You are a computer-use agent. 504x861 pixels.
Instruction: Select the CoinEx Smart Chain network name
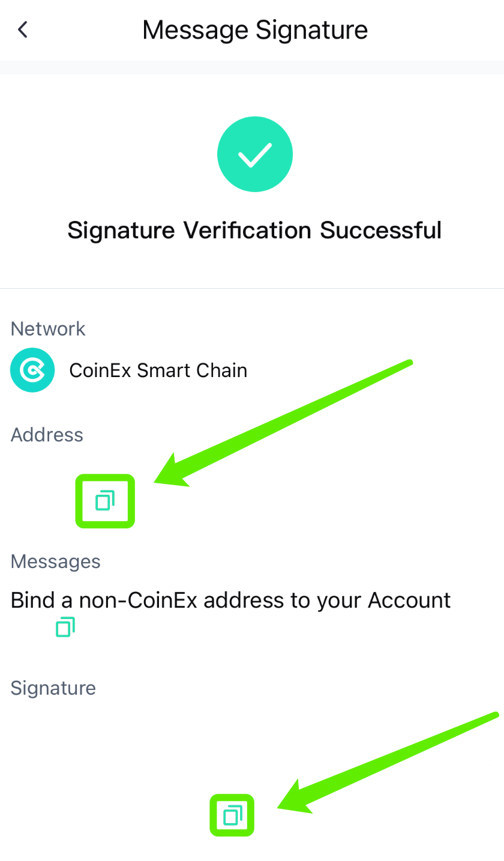[x=158, y=370]
